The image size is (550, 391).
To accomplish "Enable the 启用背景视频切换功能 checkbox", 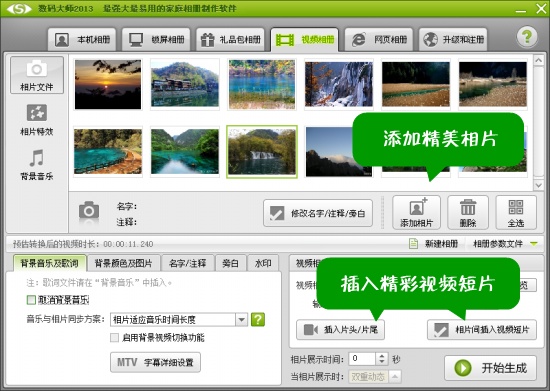I will 114,337.
